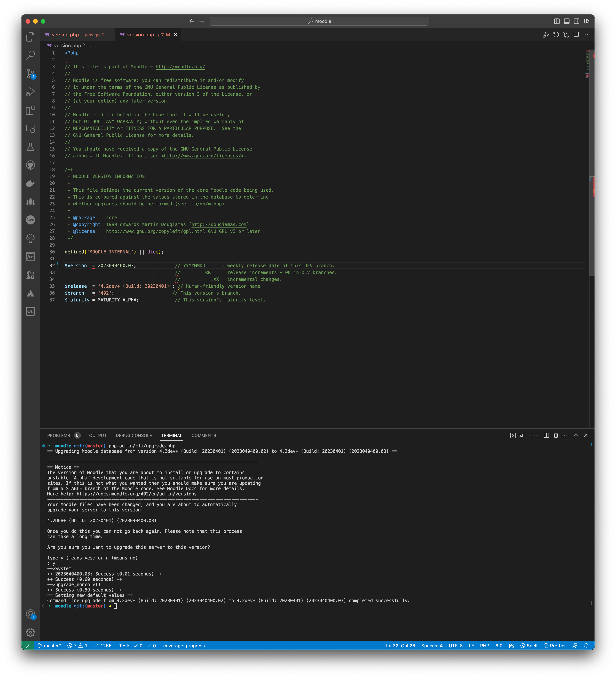The image size is (616, 678).
Task: Go forward in navigation history
Action: click(202, 21)
